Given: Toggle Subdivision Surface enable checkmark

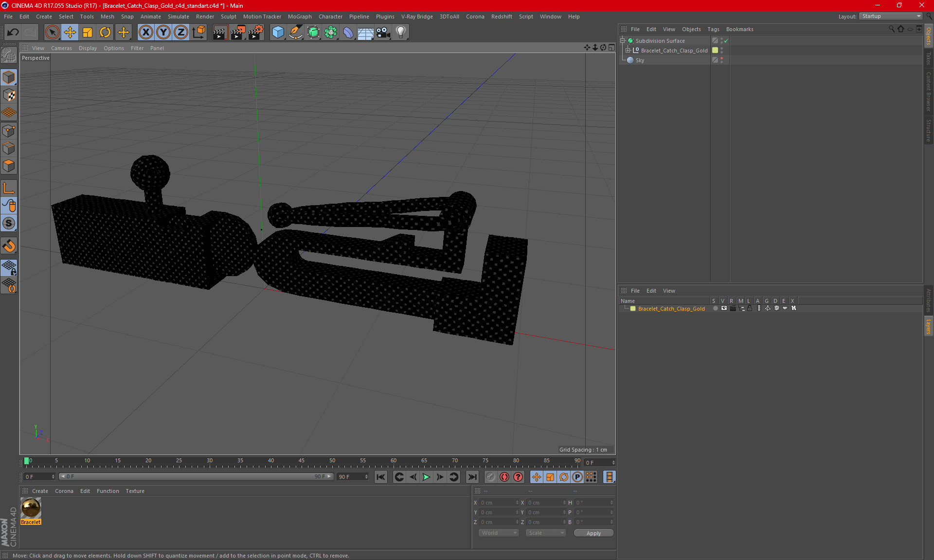Looking at the screenshot, I should 726,41.
